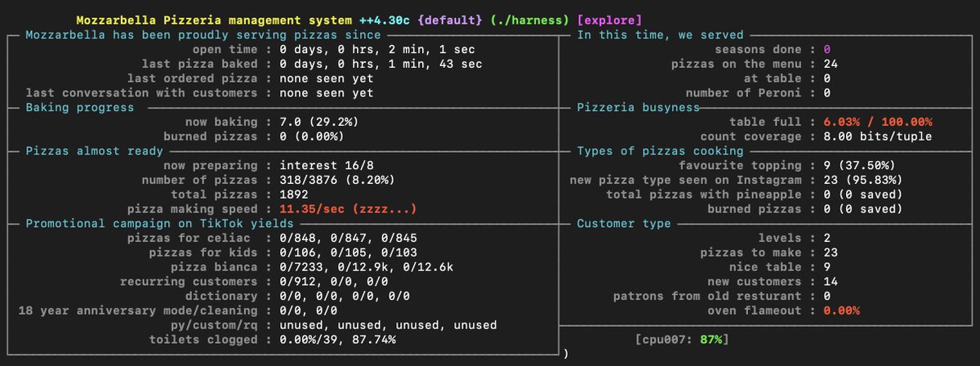The height and width of the screenshot is (366, 980).
Task: Click the 'seasons done' label
Action: (x=757, y=49)
